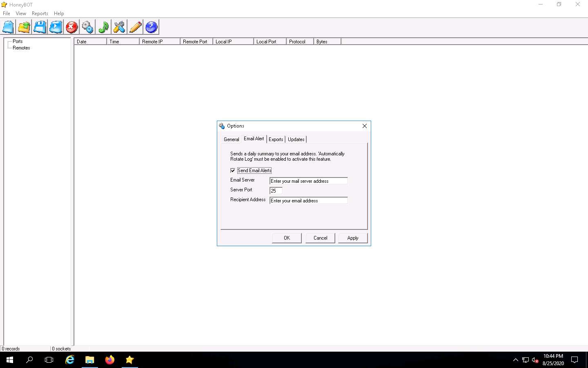Screen dimensions: 588x368
Task: Click the Open folder toolbar icon
Action: [x=24, y=27]
